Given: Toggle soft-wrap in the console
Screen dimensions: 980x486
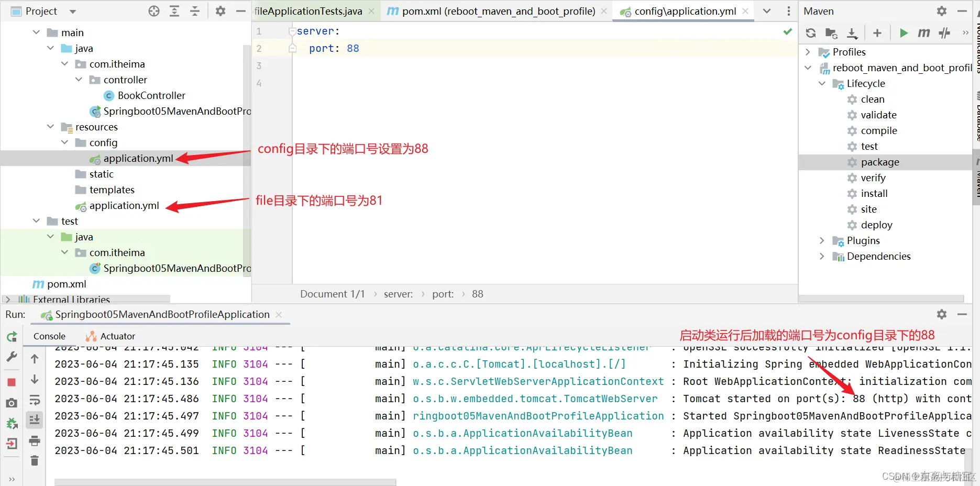Looking at the screenshot, I should point(35,400).
